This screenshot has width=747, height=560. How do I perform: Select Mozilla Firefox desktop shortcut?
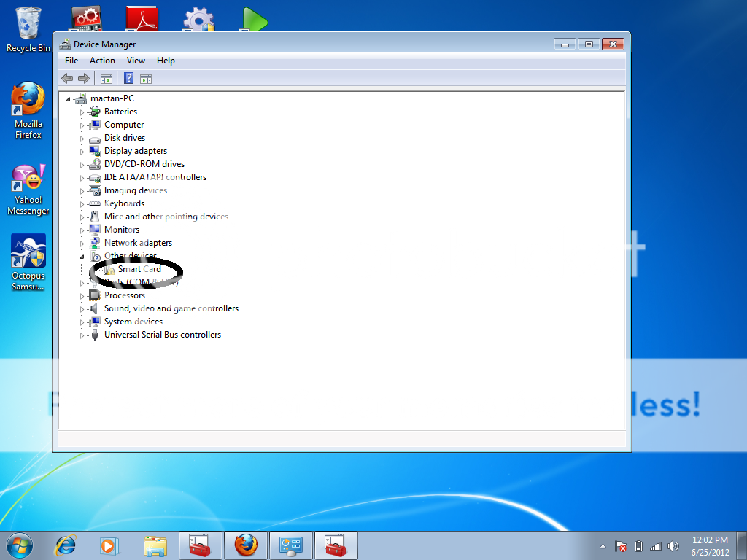click(28, 109)
